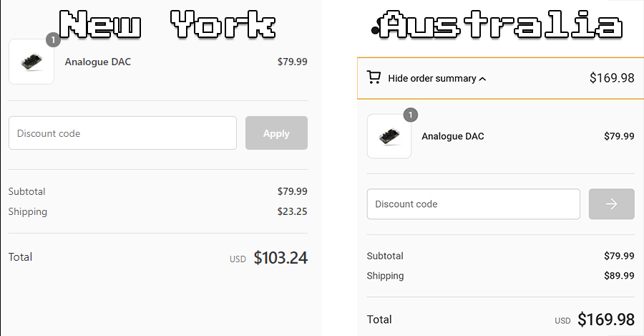Open the New York Analogue DAC thumbnail

(x=31, y=62)
